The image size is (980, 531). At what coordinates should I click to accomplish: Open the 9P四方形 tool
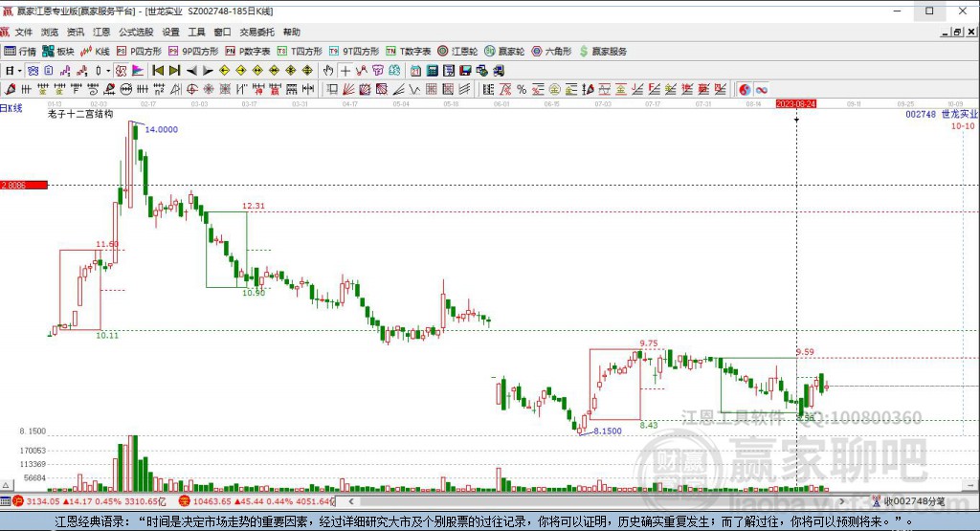coord(193,52)
